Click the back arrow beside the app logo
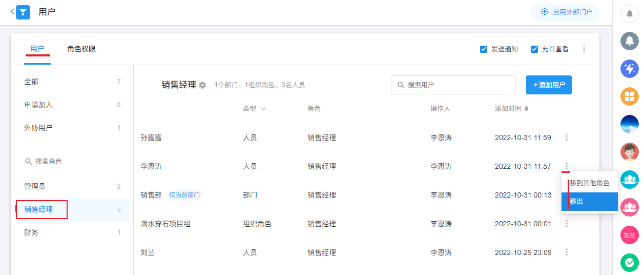 [12, 11]
